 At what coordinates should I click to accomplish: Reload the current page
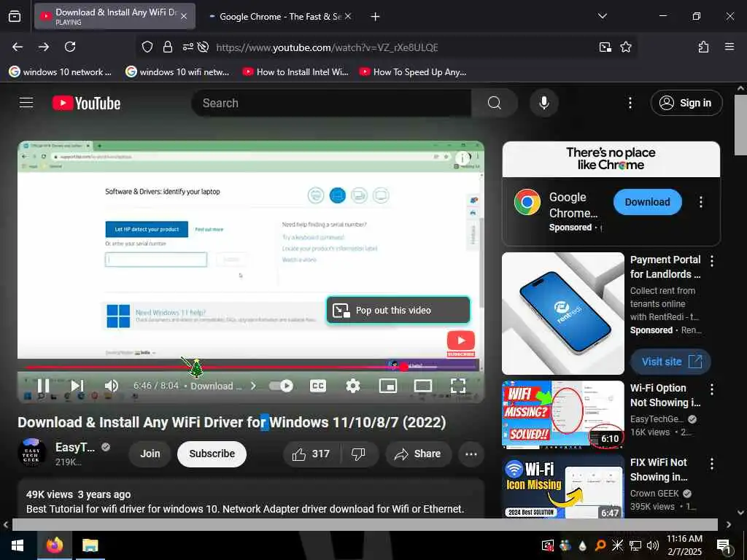pyautogui.click(x=70, y=47)
